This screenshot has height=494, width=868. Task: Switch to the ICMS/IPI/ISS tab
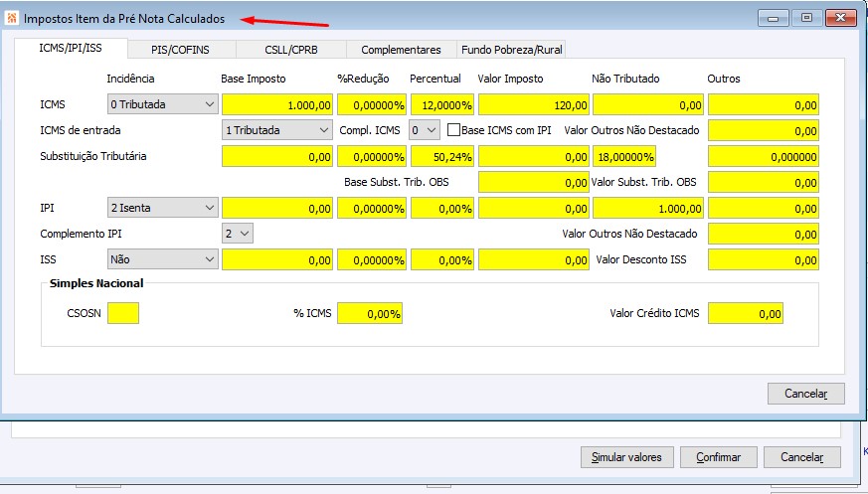coord(71,48)
